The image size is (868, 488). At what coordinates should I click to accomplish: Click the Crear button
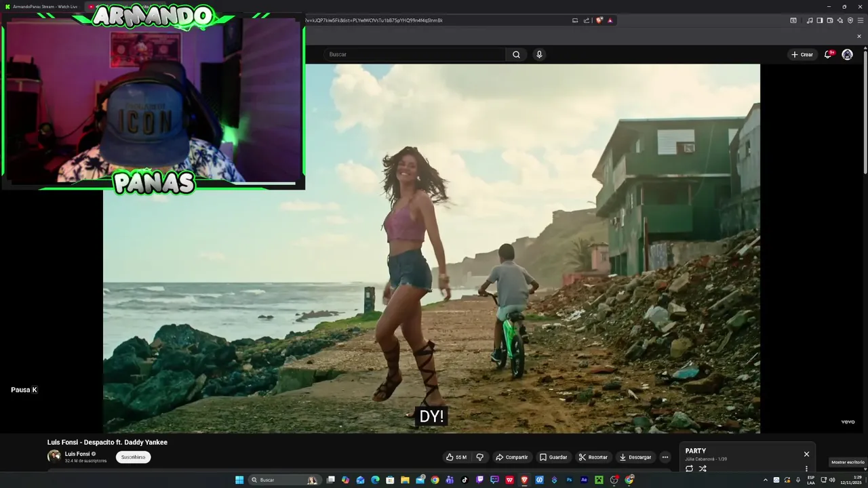[x=802, y=54]
